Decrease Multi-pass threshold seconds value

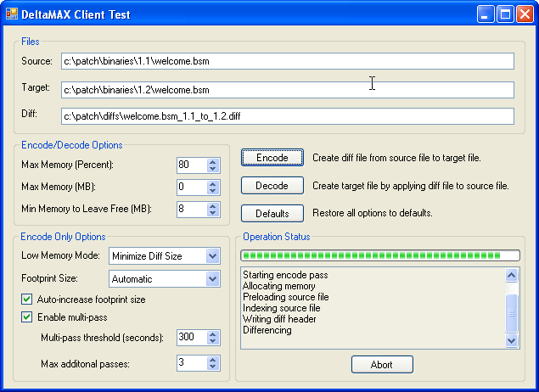tap(213, 341)
